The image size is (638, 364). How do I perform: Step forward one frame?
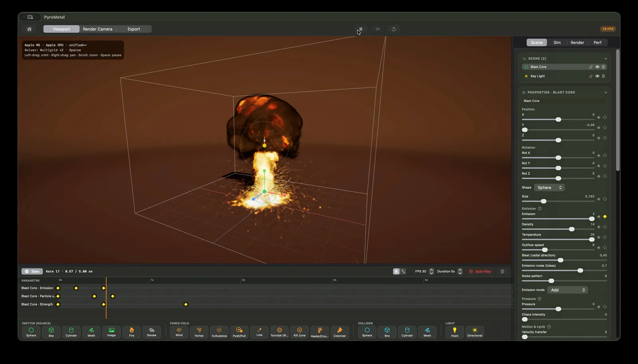(378, 29)
